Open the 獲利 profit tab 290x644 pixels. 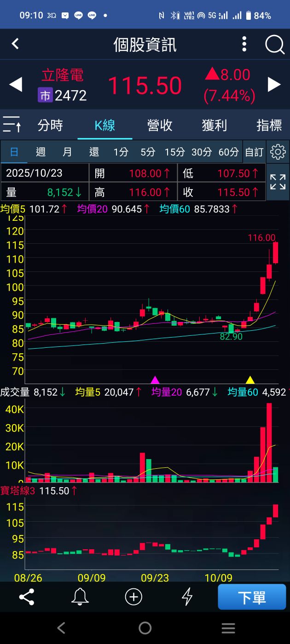(215, 125)
